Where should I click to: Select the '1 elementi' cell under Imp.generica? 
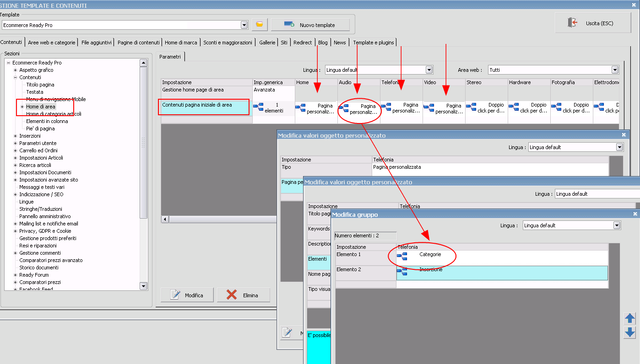(274, 108)
